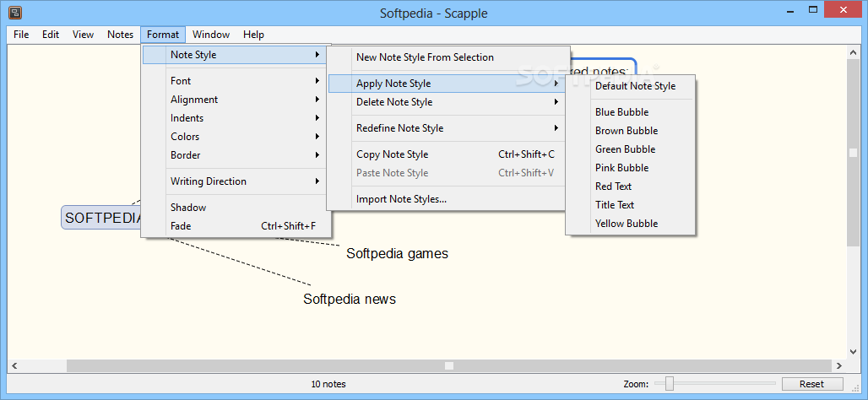Toggle the Shadow option

tap(236, 208)
